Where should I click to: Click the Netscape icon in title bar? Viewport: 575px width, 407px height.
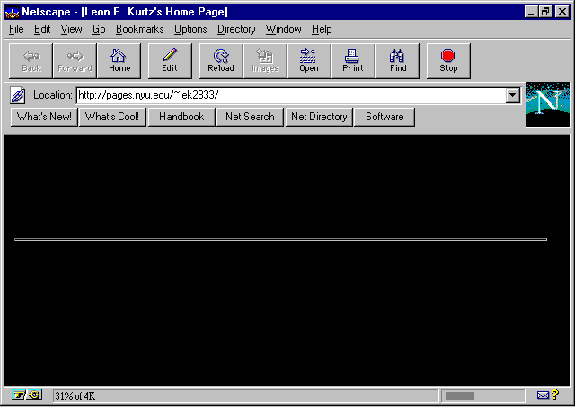(x=12, y=12)
